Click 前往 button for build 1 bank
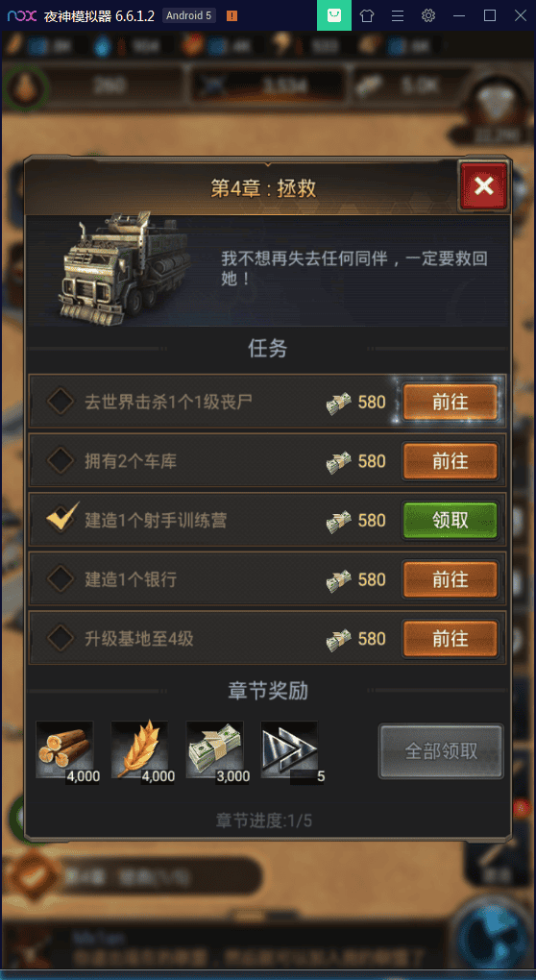Image resolution: width=536 pixels, height=980 pixels. 450,579
